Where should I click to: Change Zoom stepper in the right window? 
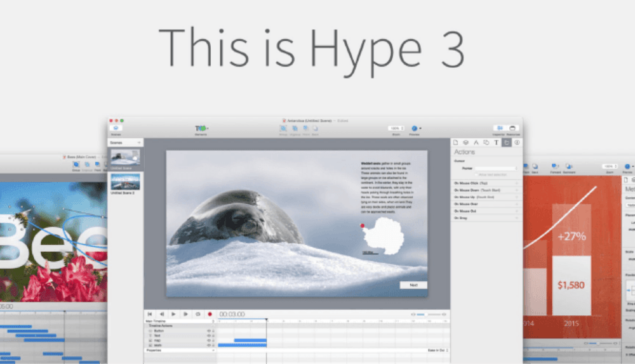click(610, 166)
